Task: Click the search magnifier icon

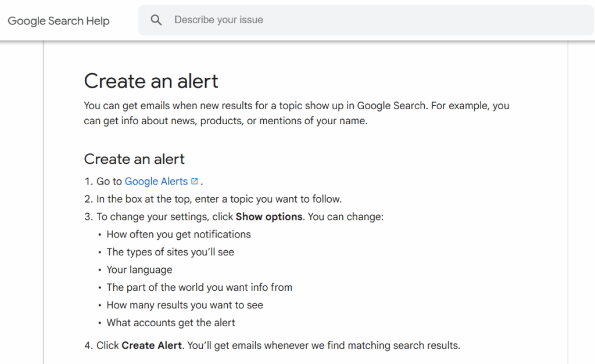Action: click(x=156, y=20)
